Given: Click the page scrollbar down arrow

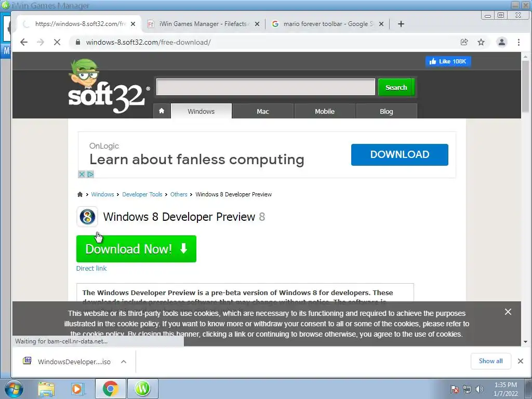Looking at the screenshot, I should tap(526, 342).
